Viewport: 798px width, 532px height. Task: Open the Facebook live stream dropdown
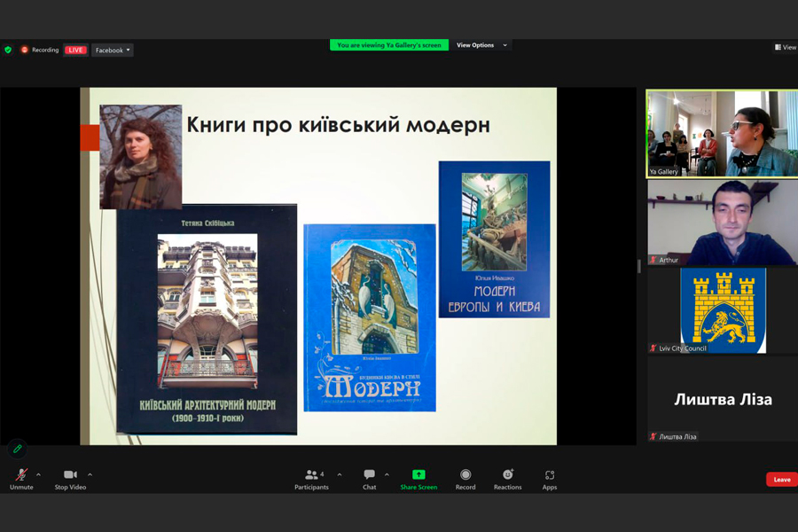tap(113, 51)
